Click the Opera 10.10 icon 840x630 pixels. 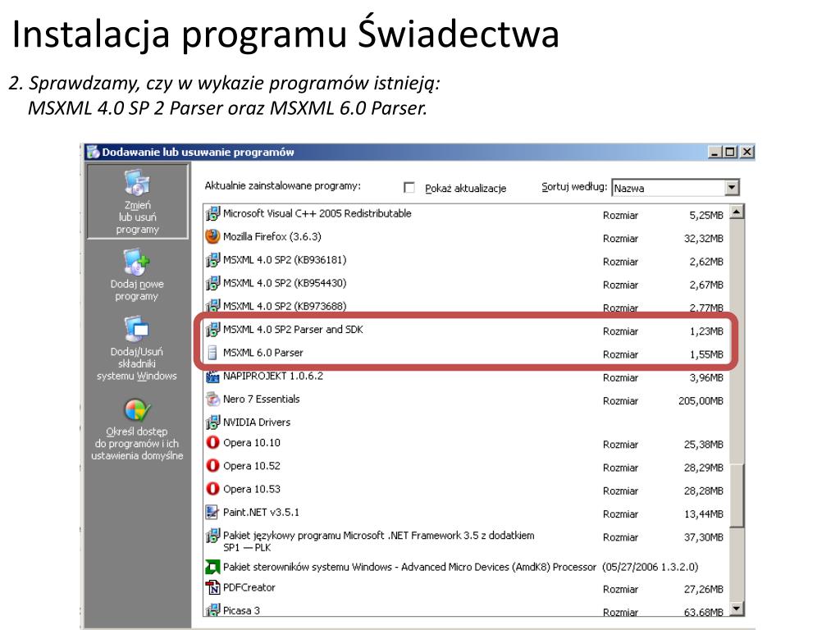[212, 442]
